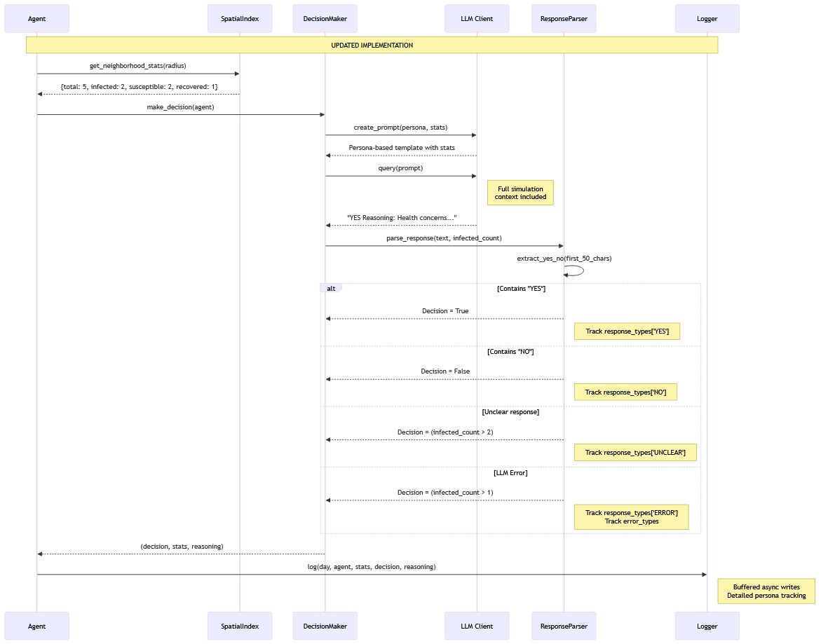Select the top SpatialIndex participant box
Viewport: 821px width, 644px height.
point(239,18)
